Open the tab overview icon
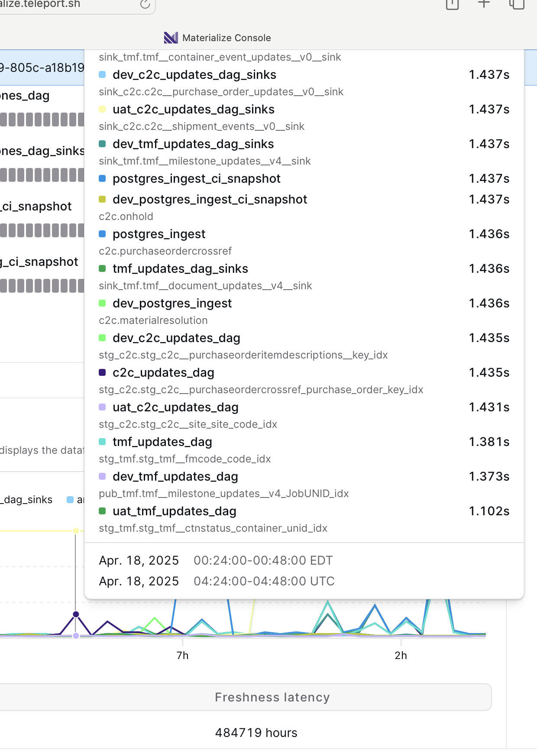The height and width of the screenshot is (756, 537). pyautogui.click(x=516, y=4)
